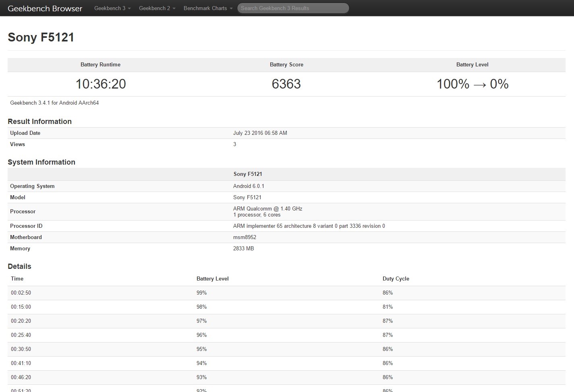This screenshot has height=392, width=574.
Task: Select the 93% battery level cell
Action: tap(201, 377)
